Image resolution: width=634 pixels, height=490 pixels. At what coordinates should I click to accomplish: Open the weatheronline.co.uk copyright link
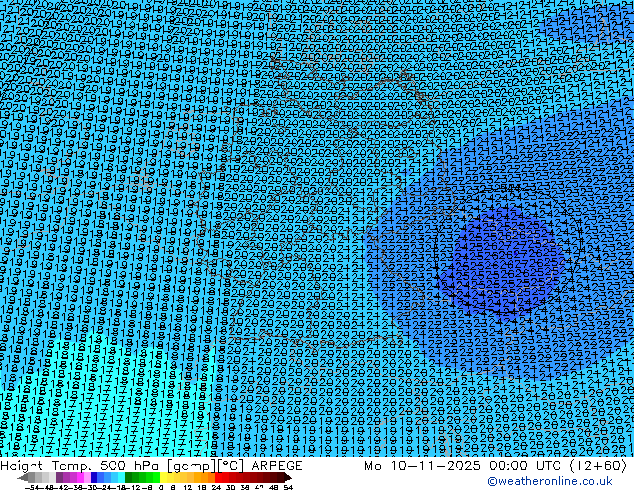pyautogui.click(x=550, y=481)
